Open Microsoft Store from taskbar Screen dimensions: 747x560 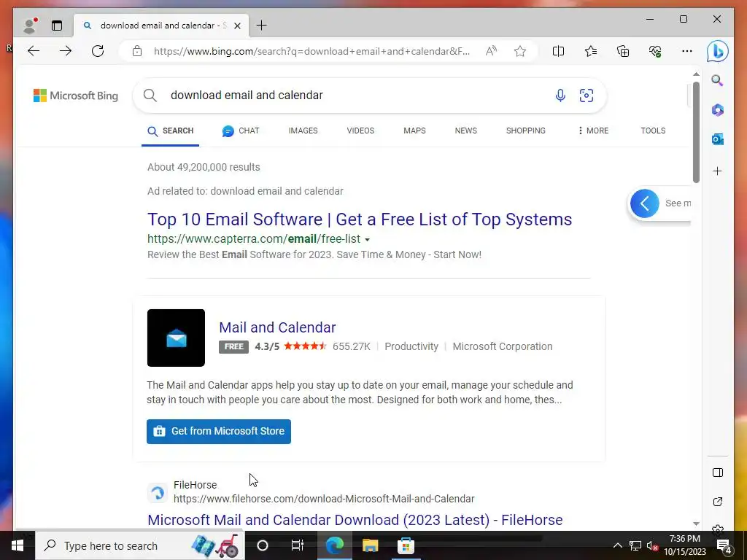[406, 545]
